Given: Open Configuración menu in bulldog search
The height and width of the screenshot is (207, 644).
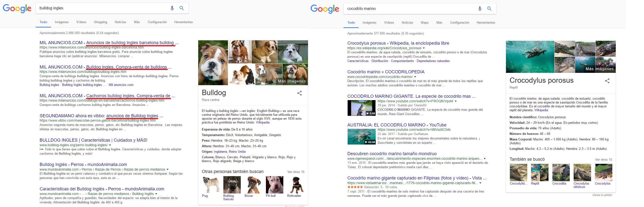Looking at the screenshot, I should (x=157, y=22).
